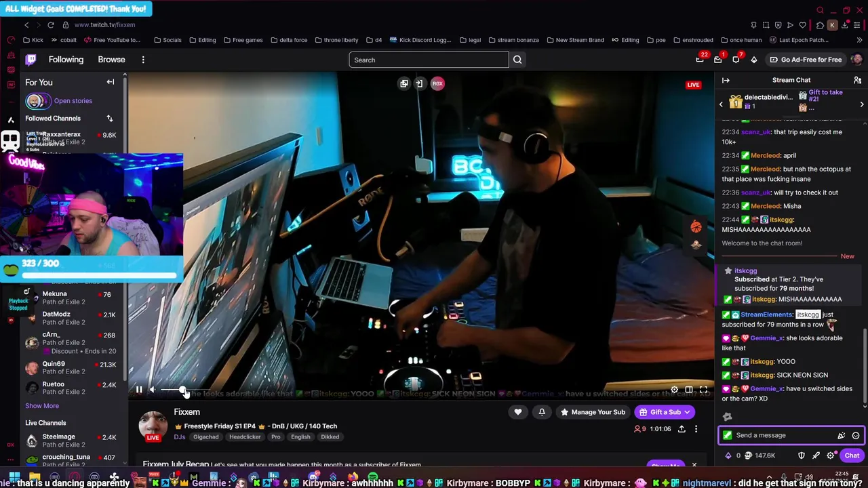868x488 pixels.
Task: Open Quin69 channel in sidebar
Action: (x=71, y=367)
